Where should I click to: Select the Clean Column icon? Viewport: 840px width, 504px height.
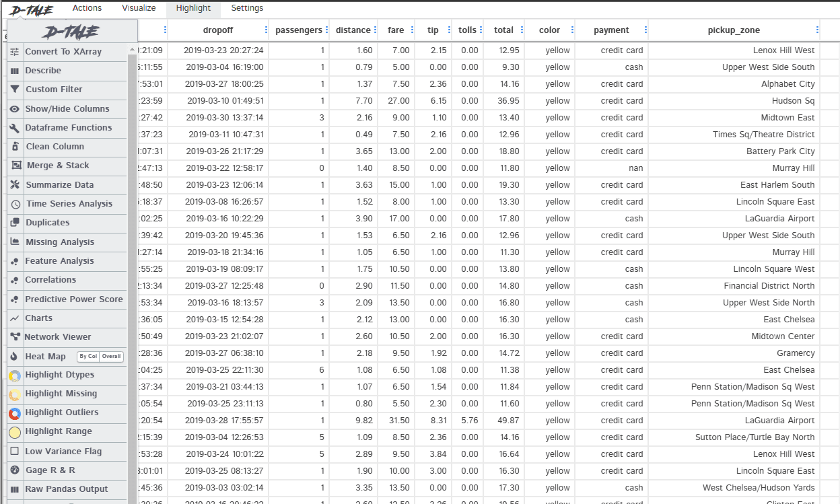[x=15, y=147]
